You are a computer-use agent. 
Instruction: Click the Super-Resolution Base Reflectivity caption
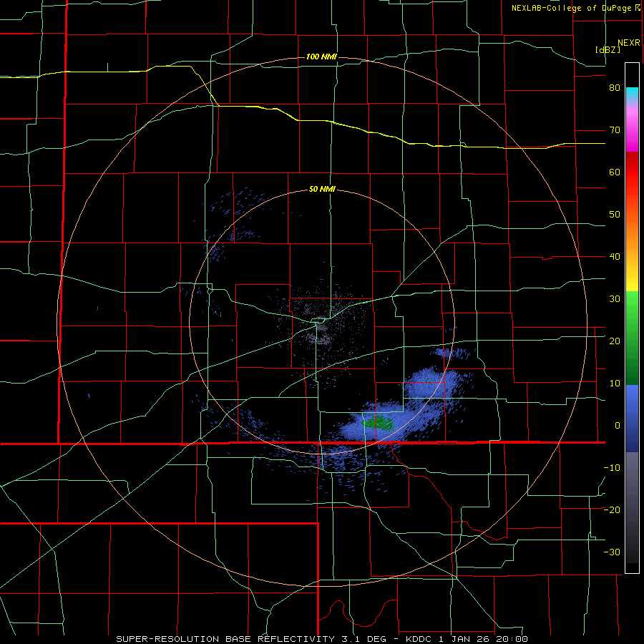(321, 639)
